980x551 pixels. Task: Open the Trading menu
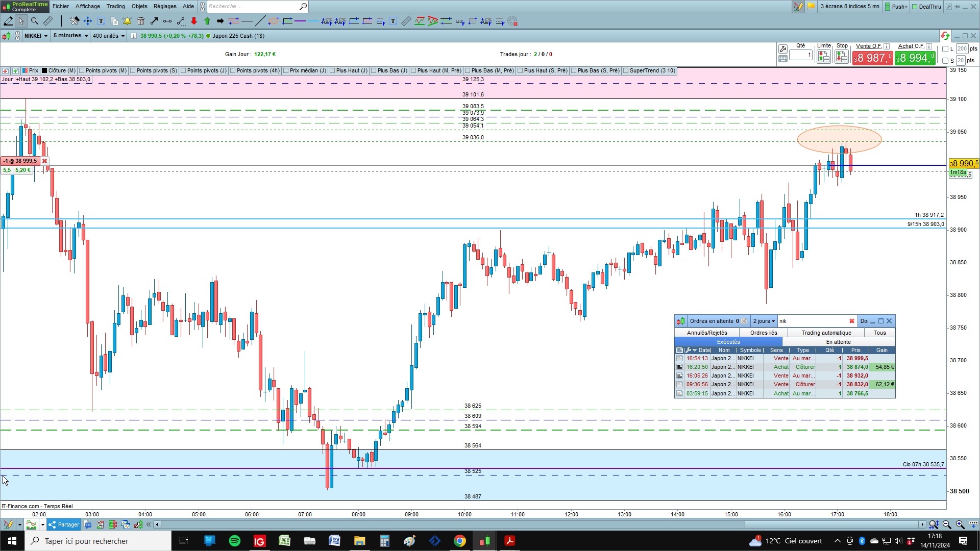click(x=115, y=6)
